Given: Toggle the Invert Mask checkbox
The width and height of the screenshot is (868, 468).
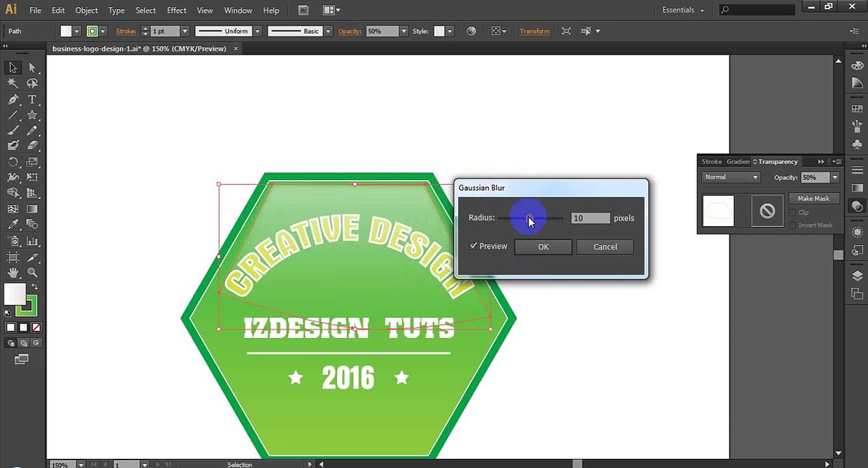Looking at the screenshot, I should (x=793, y=226).
